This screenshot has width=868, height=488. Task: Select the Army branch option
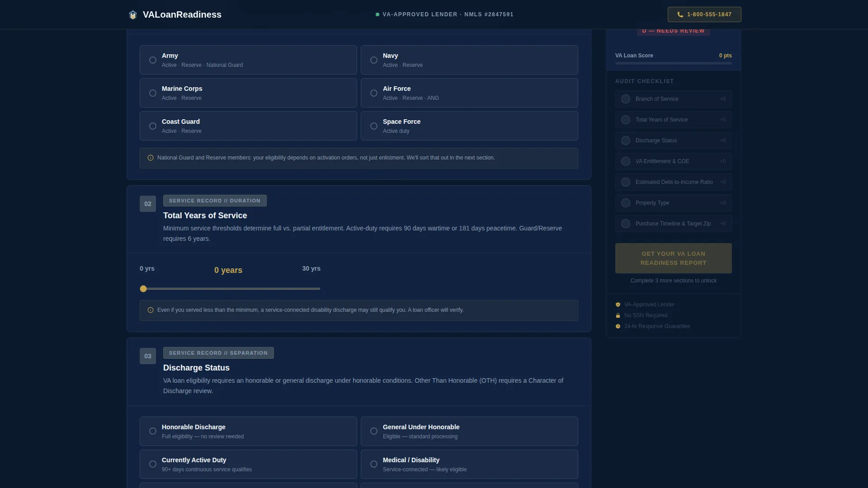point(248,60)
